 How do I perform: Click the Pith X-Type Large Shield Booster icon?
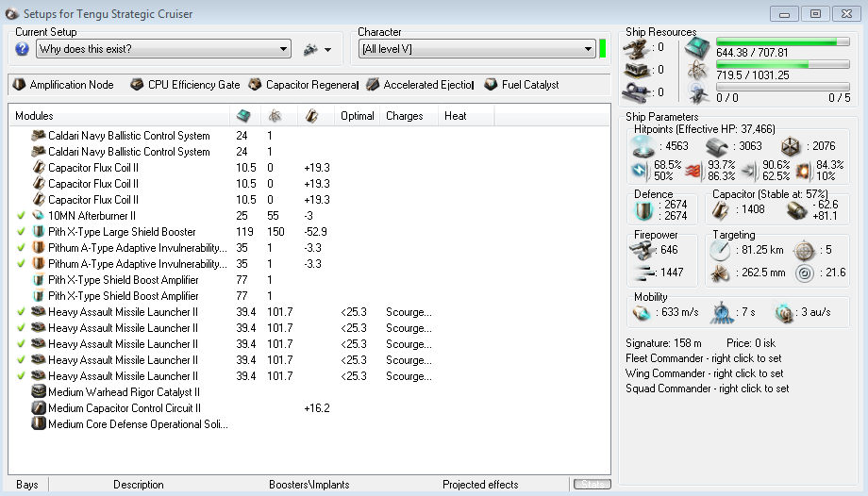tap(39, 231)
